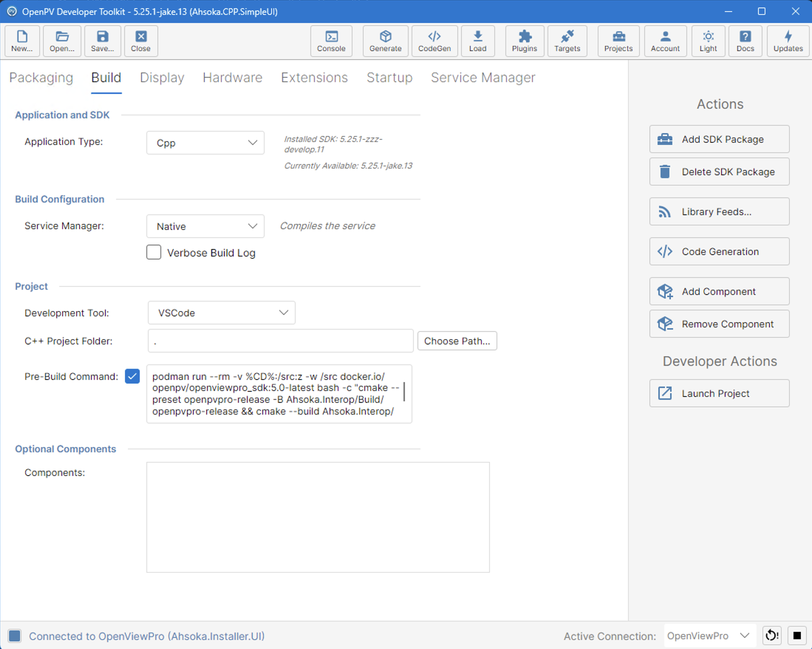This screenshot has width=812, height=649.
Task: Open Projects from the toolbar
Action: pos(618,41)
